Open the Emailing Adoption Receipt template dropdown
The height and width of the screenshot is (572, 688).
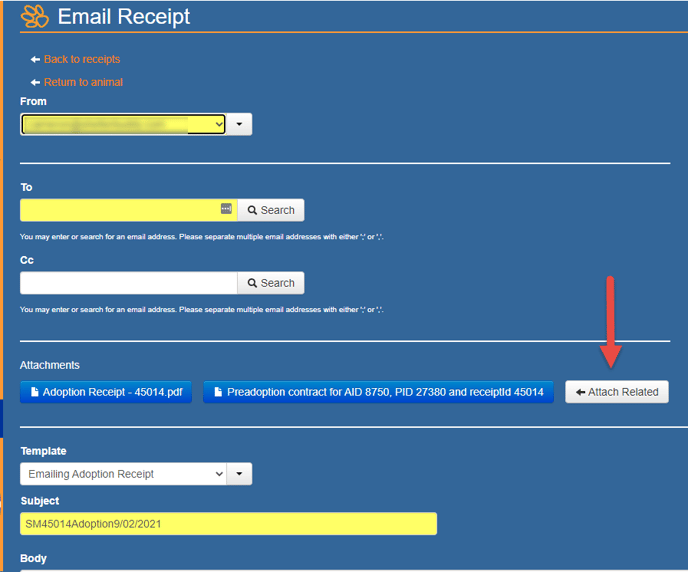point(122,474)
